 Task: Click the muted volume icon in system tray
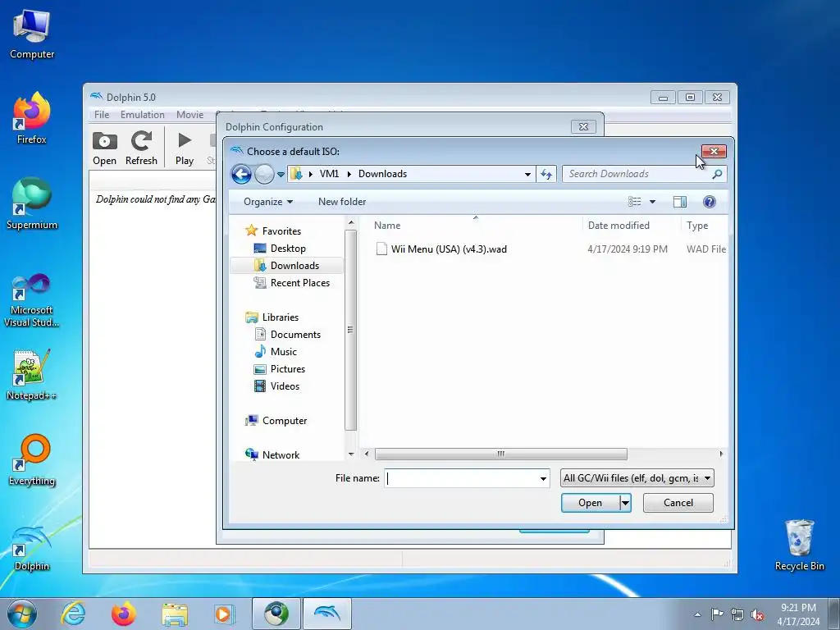[757, 614]
